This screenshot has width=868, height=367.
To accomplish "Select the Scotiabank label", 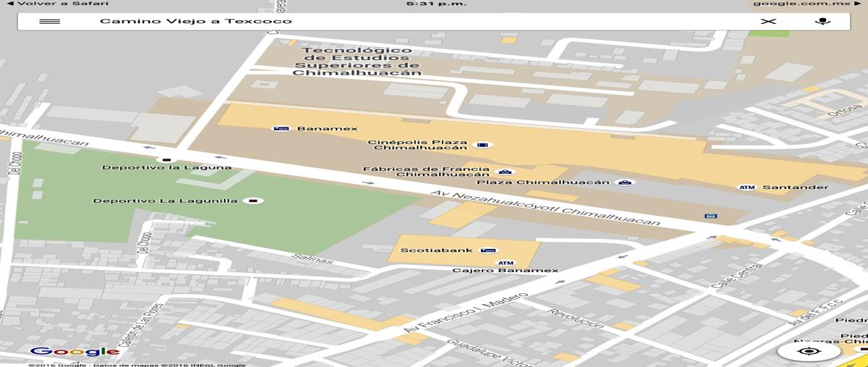I will (437, 250).
